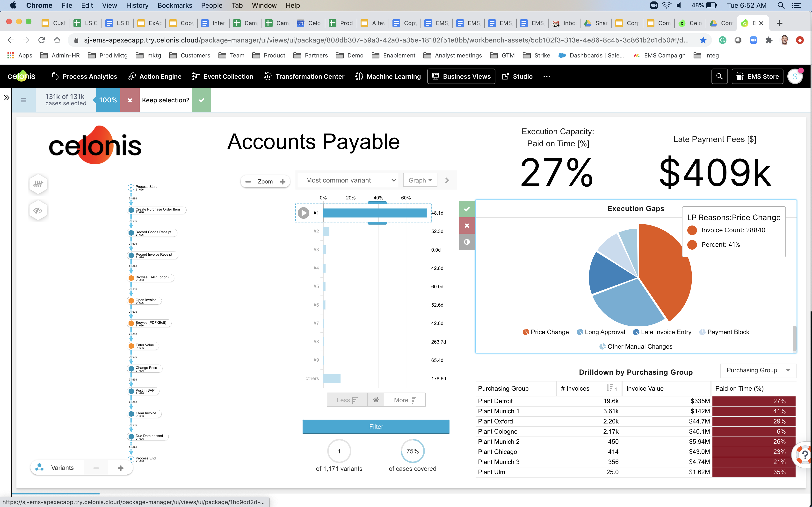This screenshot has height=507, width=812.
Task: Toggle invert selection half-circle button
Action: pyautogui.click(x=467, y=242)
